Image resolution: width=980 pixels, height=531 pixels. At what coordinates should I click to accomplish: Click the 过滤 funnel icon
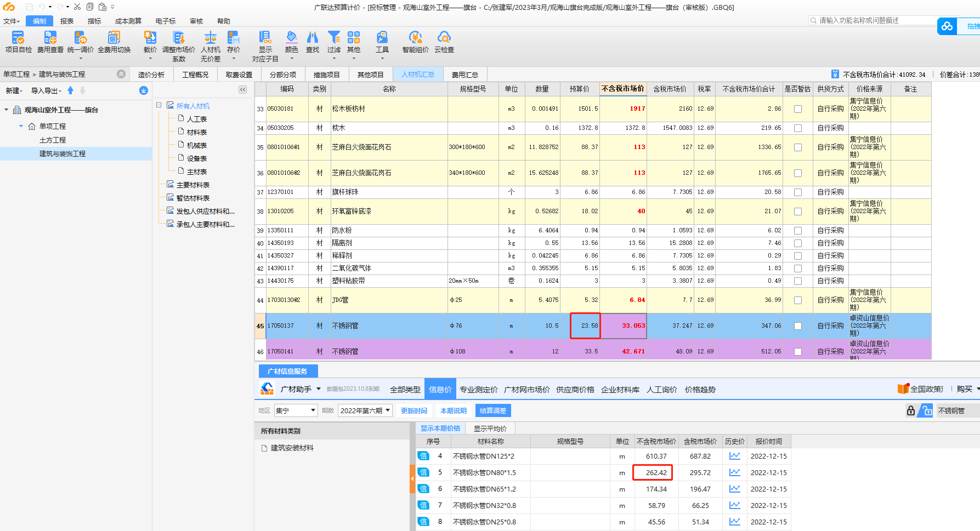click(334, 38)
